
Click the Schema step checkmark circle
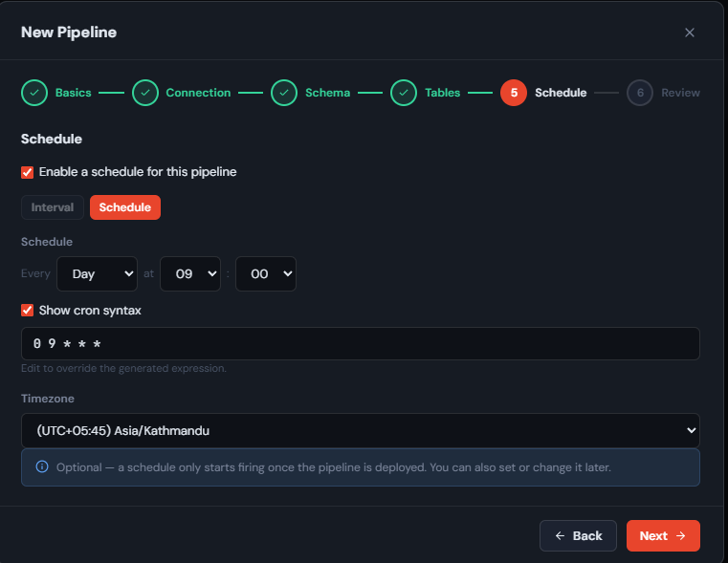[284, 93]
